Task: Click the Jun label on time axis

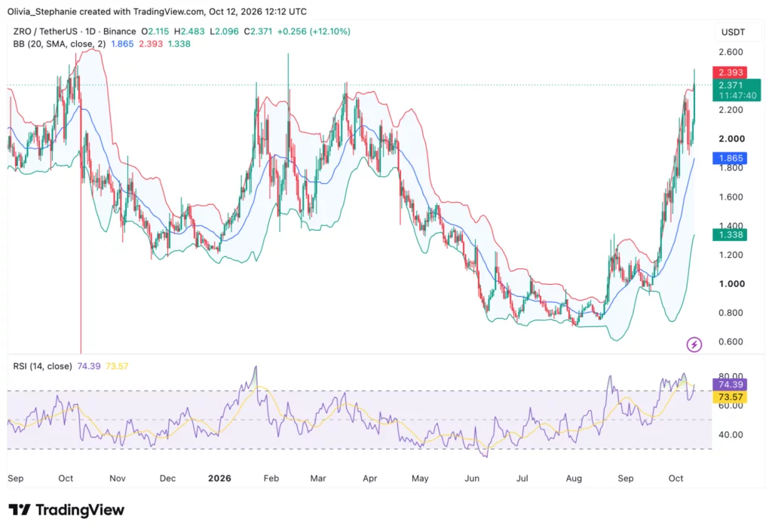Action: click(472, 478)
